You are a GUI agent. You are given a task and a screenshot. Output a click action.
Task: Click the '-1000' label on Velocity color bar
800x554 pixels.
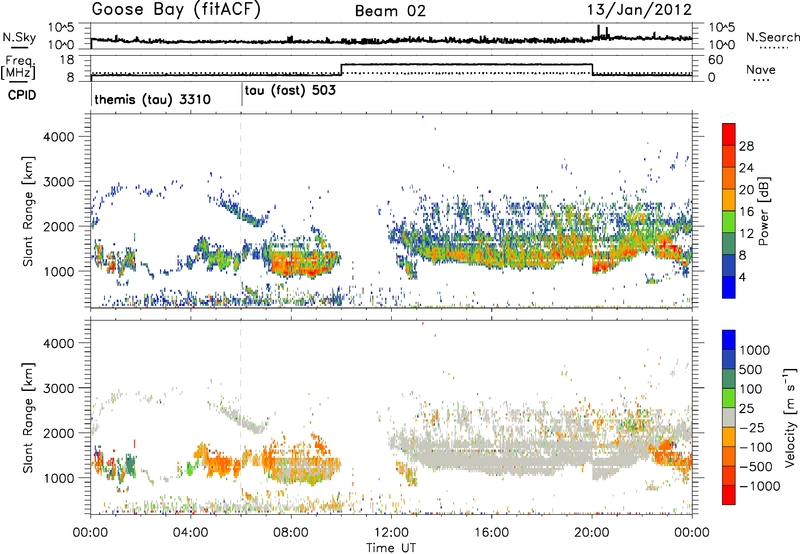tap(759, 486)
